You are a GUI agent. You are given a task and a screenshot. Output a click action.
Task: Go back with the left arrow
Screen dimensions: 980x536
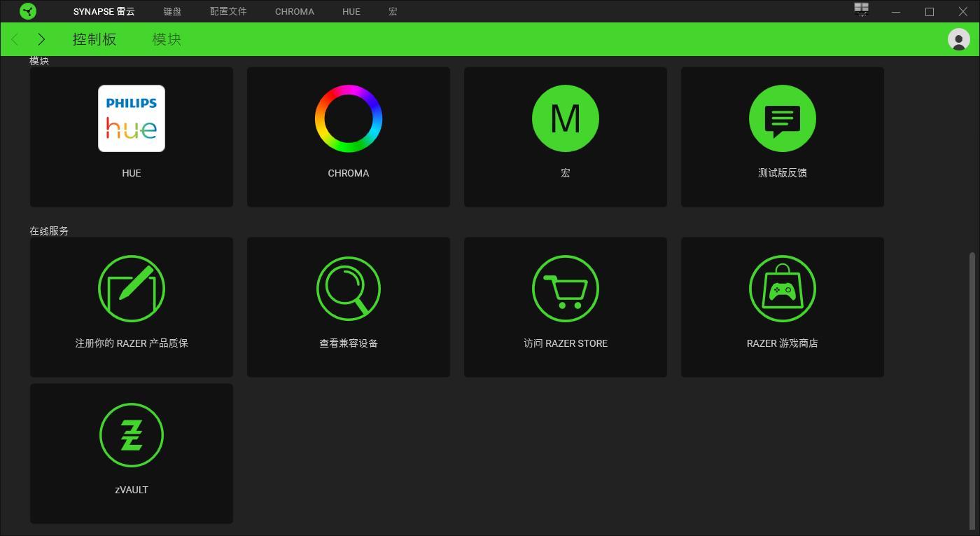pyautogui.click(x=15, y=39)
